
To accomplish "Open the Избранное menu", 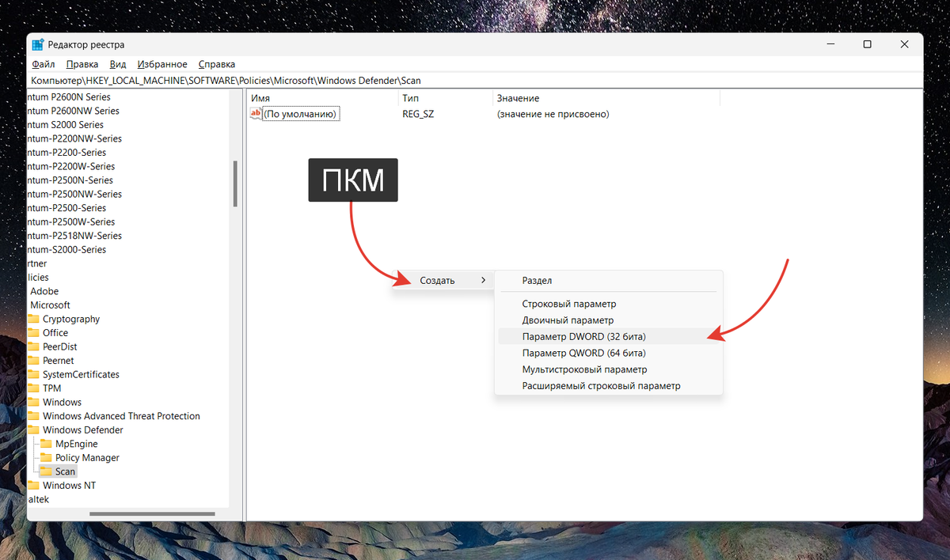I will tap(162, 64).
